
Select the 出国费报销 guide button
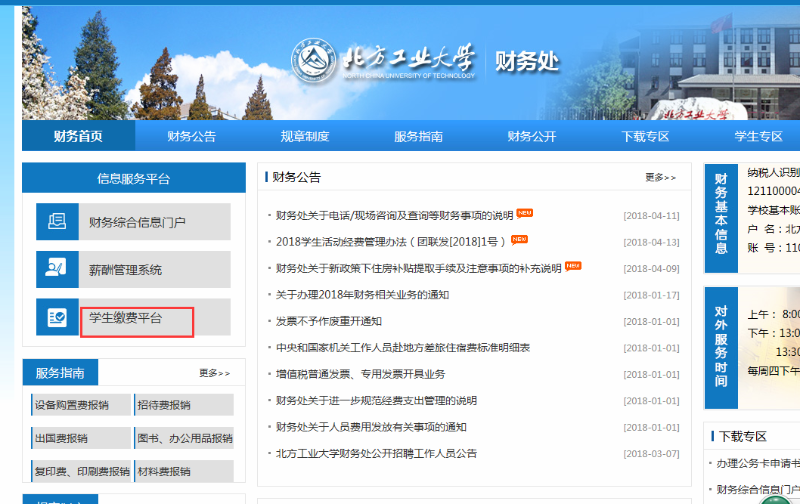61,438
